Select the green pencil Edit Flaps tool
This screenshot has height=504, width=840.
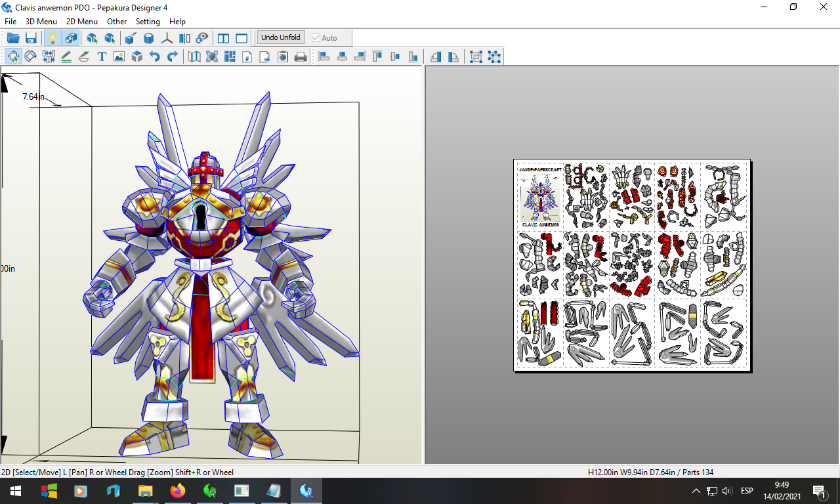pyautogui.click(x=66, y=56)
